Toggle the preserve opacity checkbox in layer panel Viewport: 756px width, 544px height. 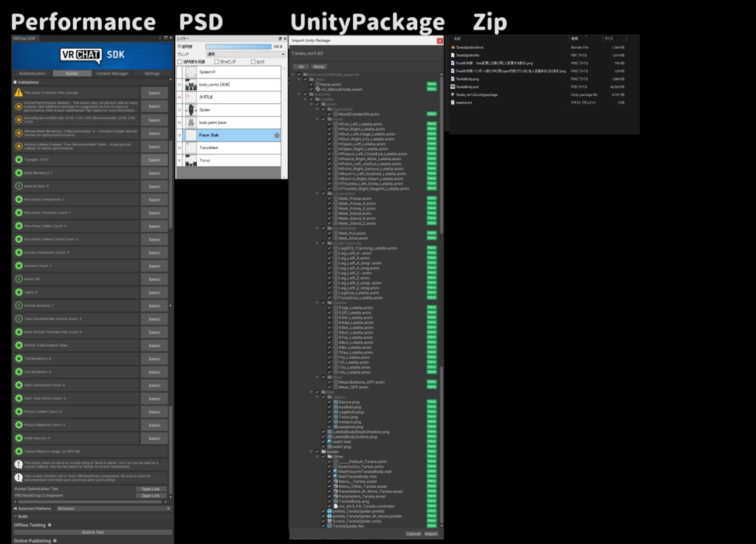click(x=179, y=62)
